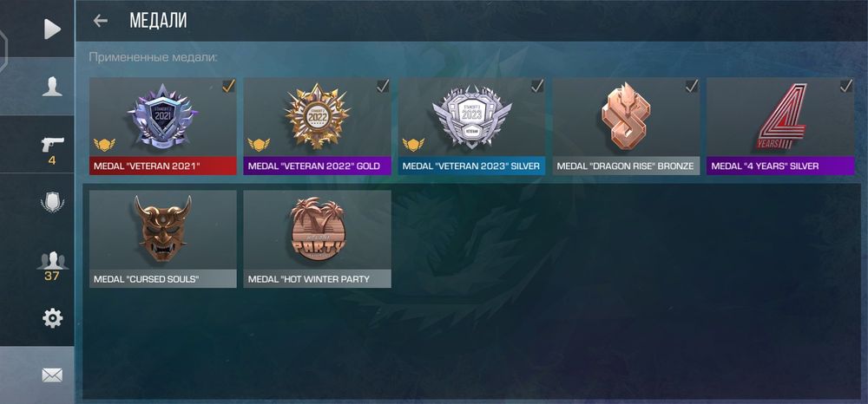Click the red 4 Years medal image

pos(782,117)
